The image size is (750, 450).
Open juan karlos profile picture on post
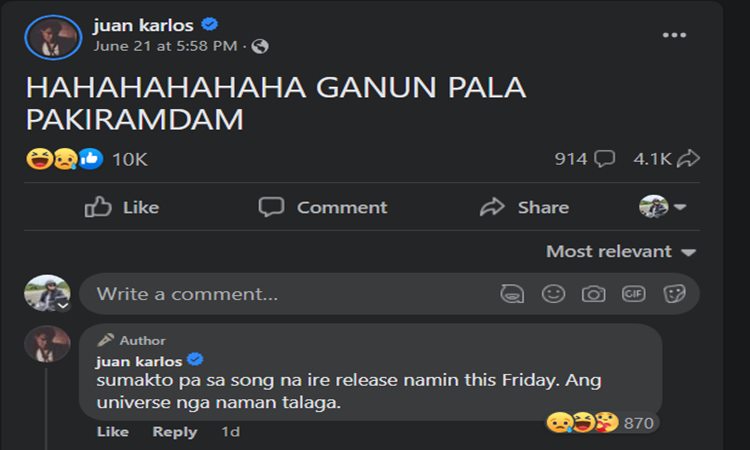pos(53,37)
